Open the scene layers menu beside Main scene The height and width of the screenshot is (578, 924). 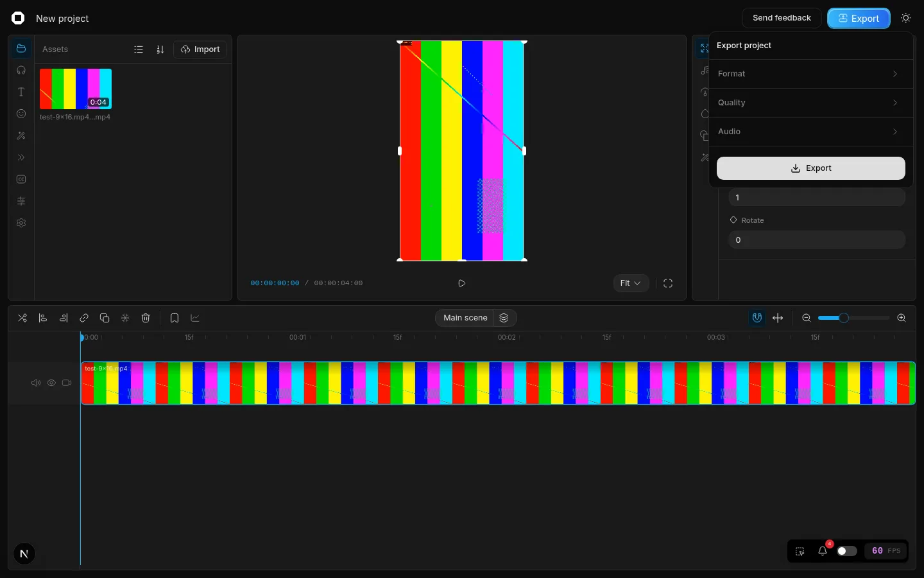point(504,318)
